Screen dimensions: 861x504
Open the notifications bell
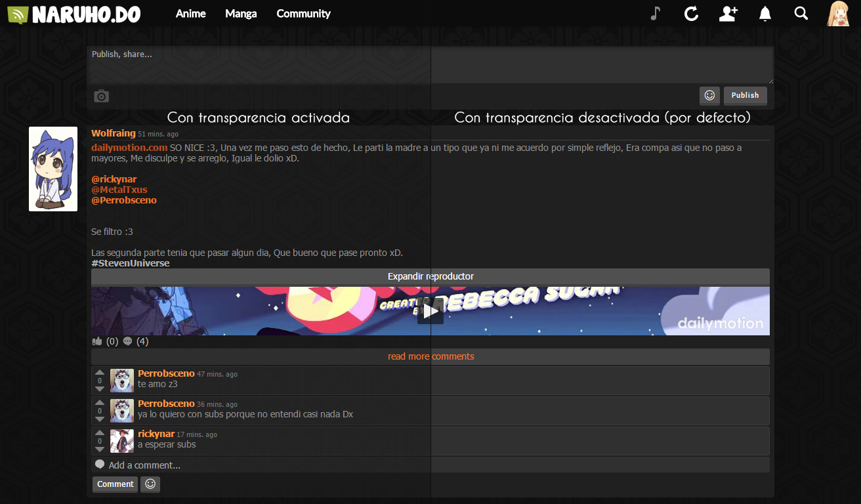(x=765, y=14)
